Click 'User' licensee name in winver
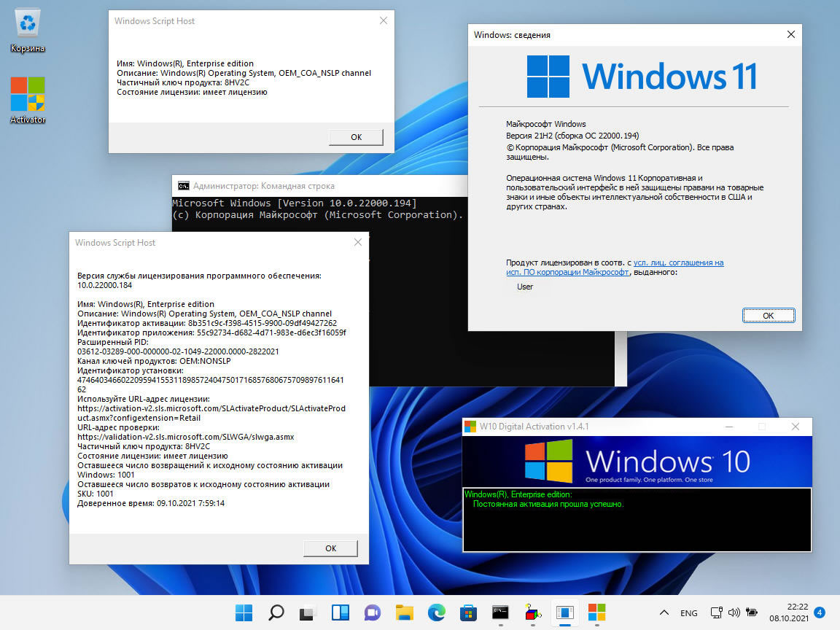The image size is (840, 630). pos(525,287)
